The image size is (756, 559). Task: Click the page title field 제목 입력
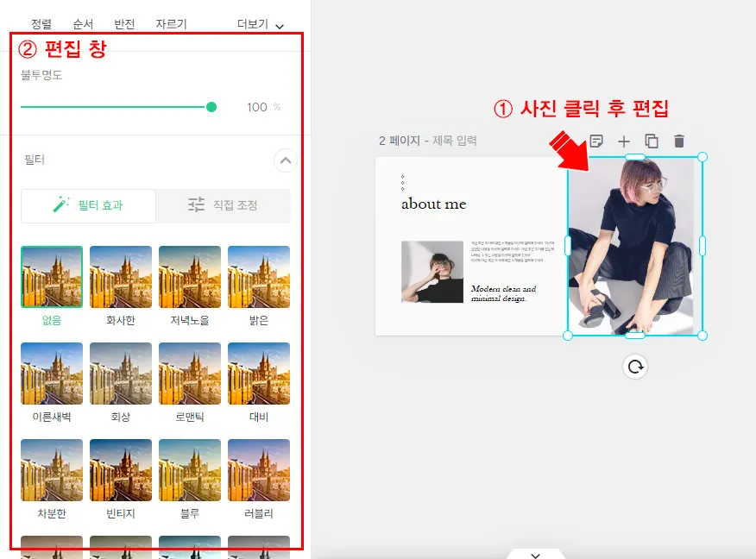tap(455, 141)
